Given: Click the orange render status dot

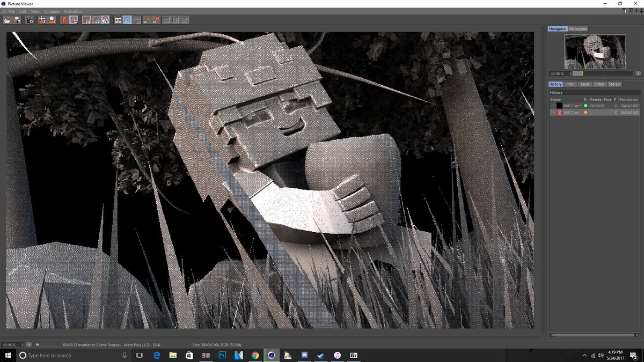Looking at the screenshot, I should point(586,113).
